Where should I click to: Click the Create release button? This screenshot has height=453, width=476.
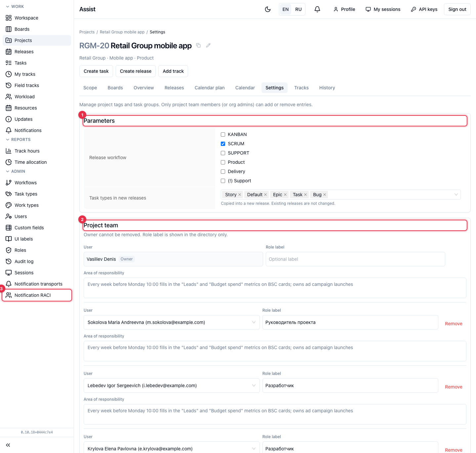136,71
